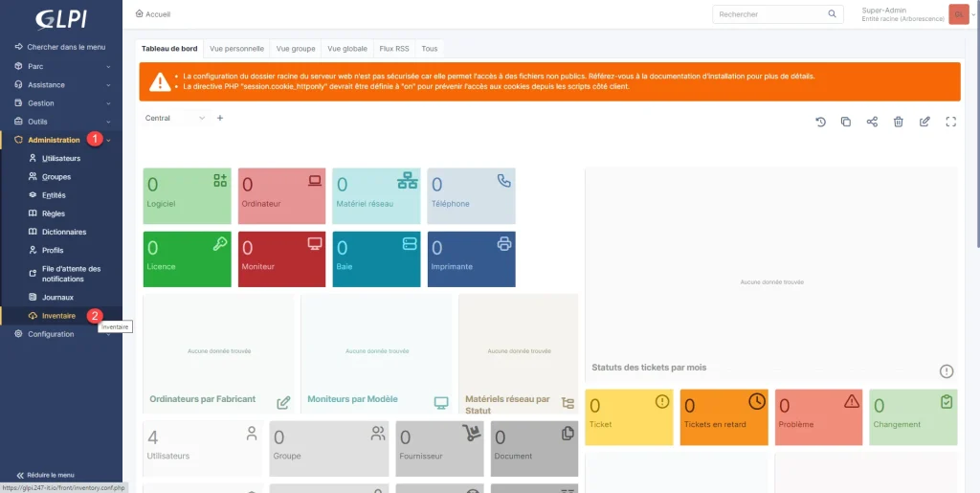This screenshot has width=980, height=493.
Task: Click the Tickets en retard clock icon
Action: click(x=757, y=402)
